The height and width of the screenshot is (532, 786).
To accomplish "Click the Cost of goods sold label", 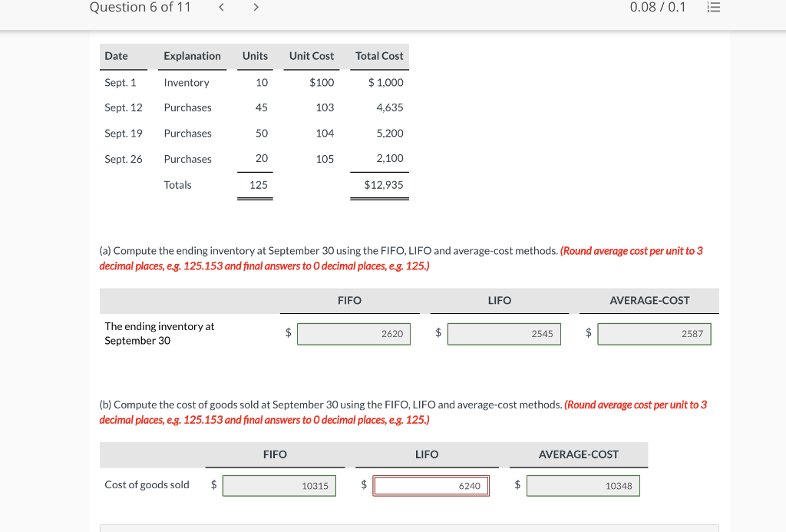I will tap(147, 484).
